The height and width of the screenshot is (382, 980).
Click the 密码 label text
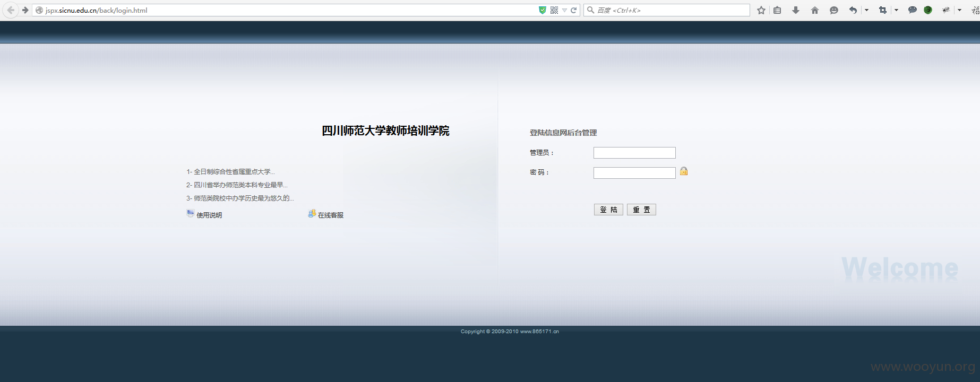click(x=539, y=172)
